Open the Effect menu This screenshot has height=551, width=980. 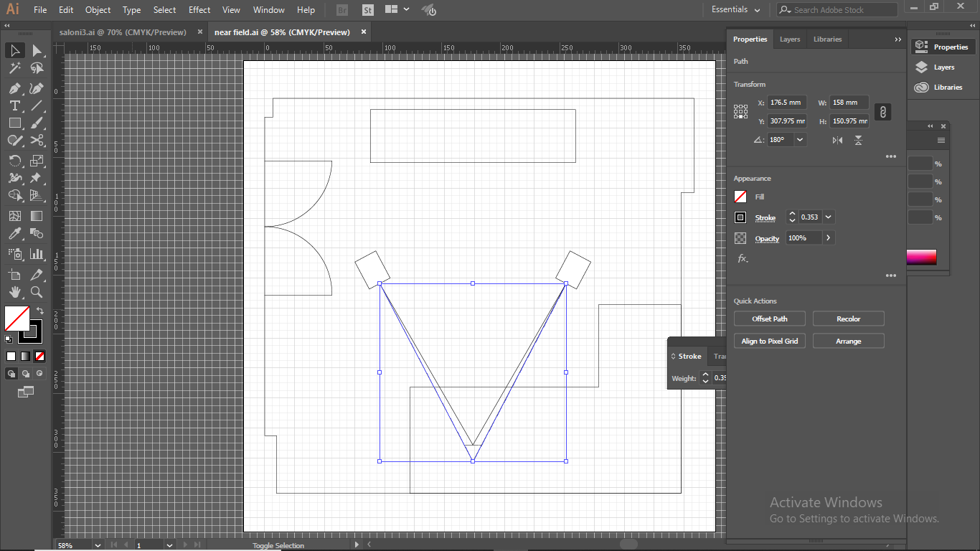click(x=199, y=10)
